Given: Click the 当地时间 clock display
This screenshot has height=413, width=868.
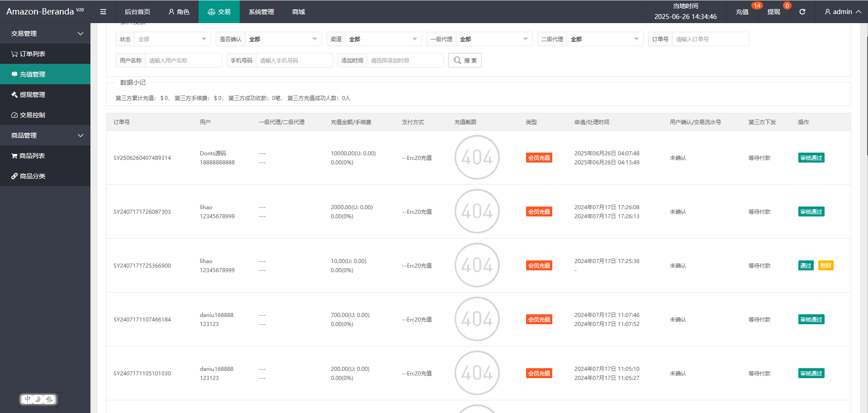Looking at the screenshot, I should click(x=685, y=12).
